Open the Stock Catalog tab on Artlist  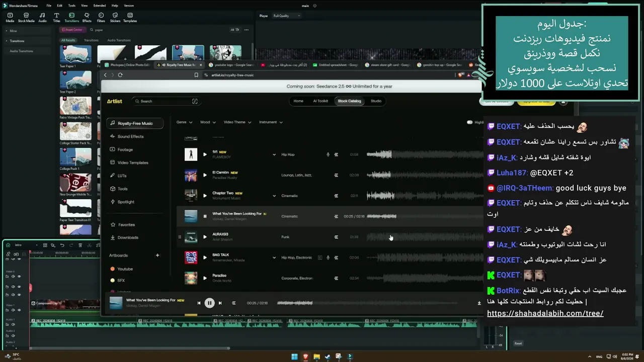coord(349,101)
